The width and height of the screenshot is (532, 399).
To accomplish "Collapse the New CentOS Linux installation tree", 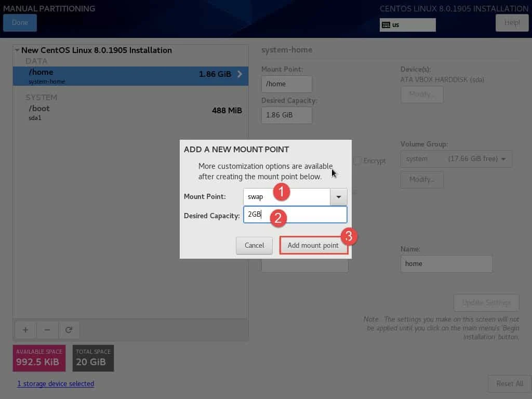I will (17, 50).
